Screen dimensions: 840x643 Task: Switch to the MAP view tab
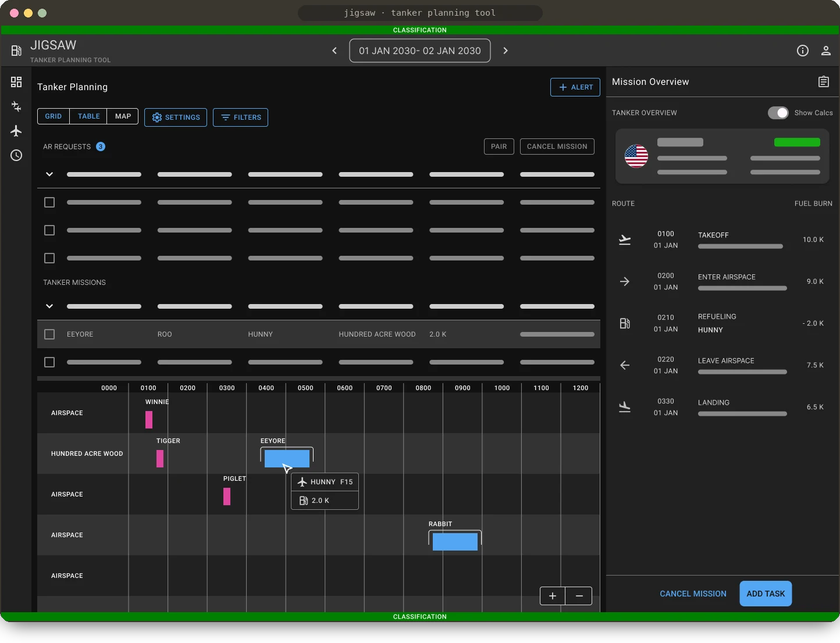coord(123,116)
